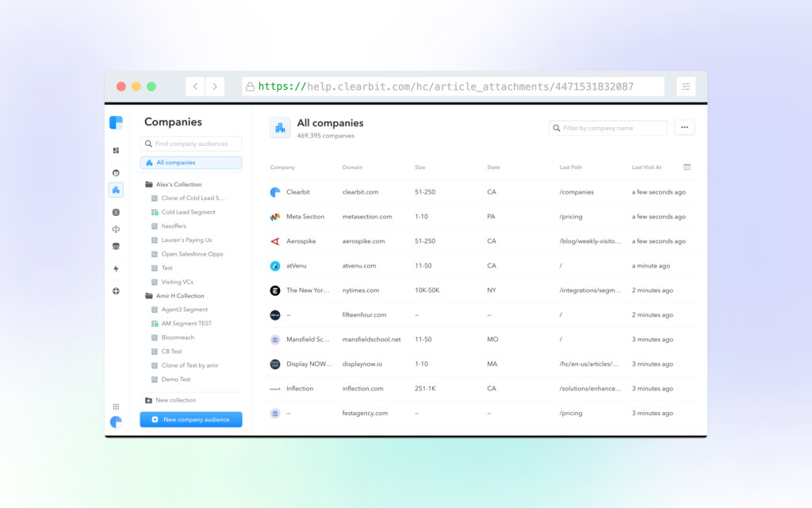This screenshot has height=508, width=812.
Task: Click the user avatar at the sidebar bottom
Action: coord(116,422)
